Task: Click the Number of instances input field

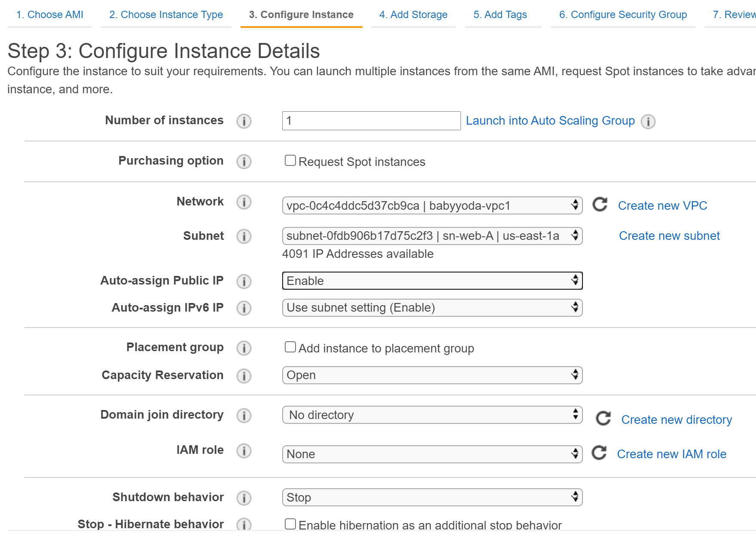Action: [372, 121]
